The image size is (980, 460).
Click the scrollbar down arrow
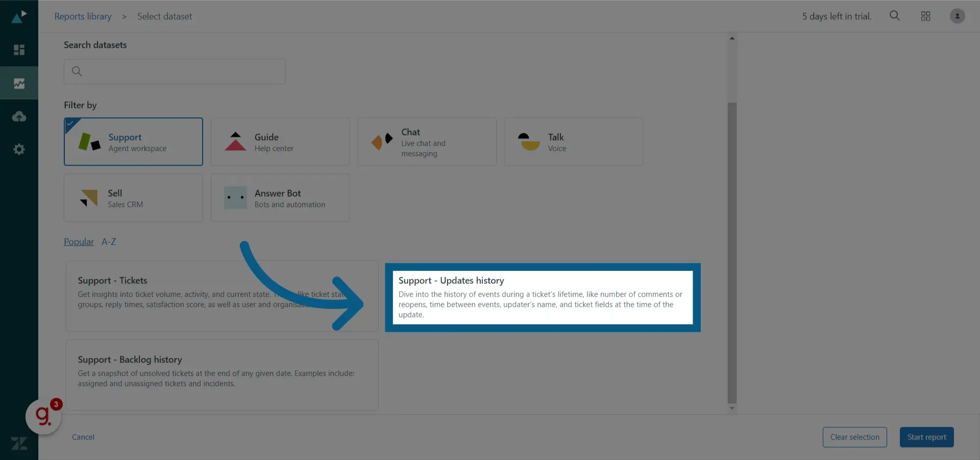[x=732, y=408]
